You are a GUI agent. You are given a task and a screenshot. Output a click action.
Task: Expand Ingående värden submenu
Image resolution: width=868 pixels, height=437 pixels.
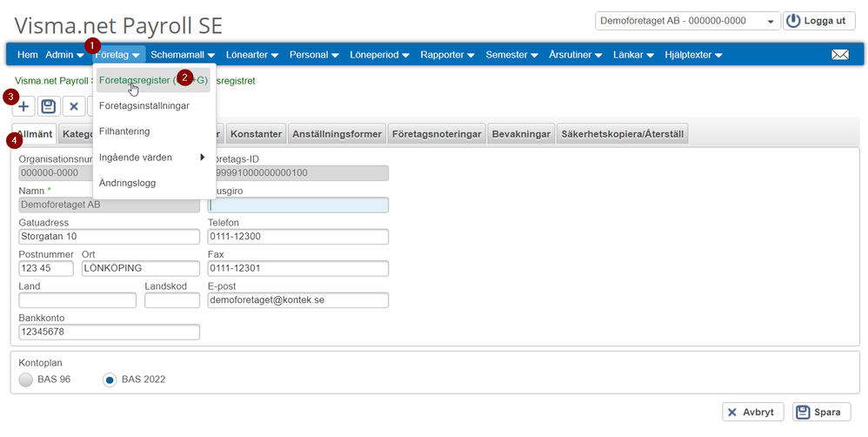coord(153,158)
